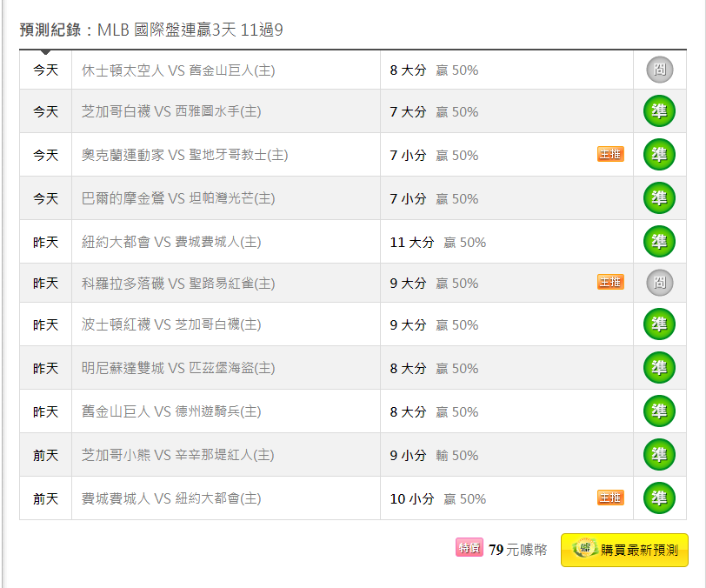706x588 pixels.
Task: Click grey result icon for 科羅拉多落磯 row
Action: tap(660, 283)
